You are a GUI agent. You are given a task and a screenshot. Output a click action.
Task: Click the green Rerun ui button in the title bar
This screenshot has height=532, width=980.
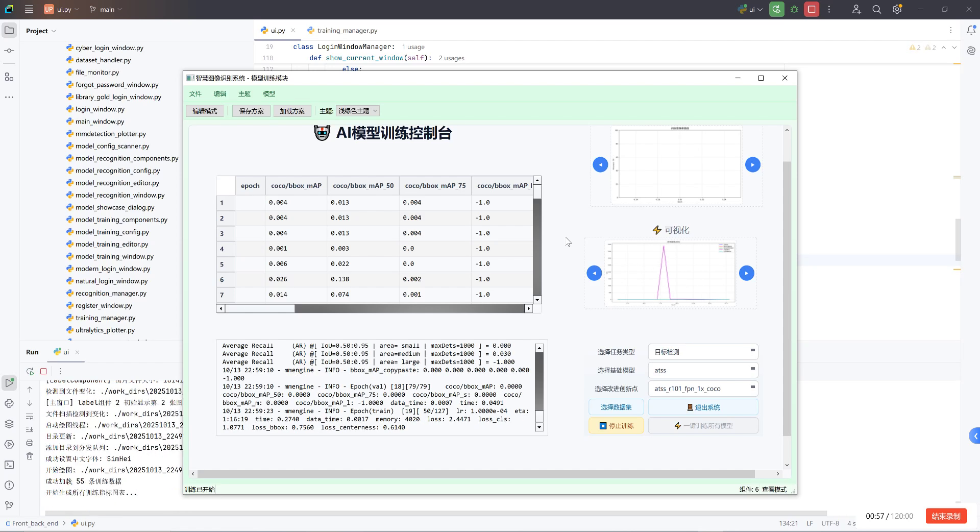[x=776, y=9]
